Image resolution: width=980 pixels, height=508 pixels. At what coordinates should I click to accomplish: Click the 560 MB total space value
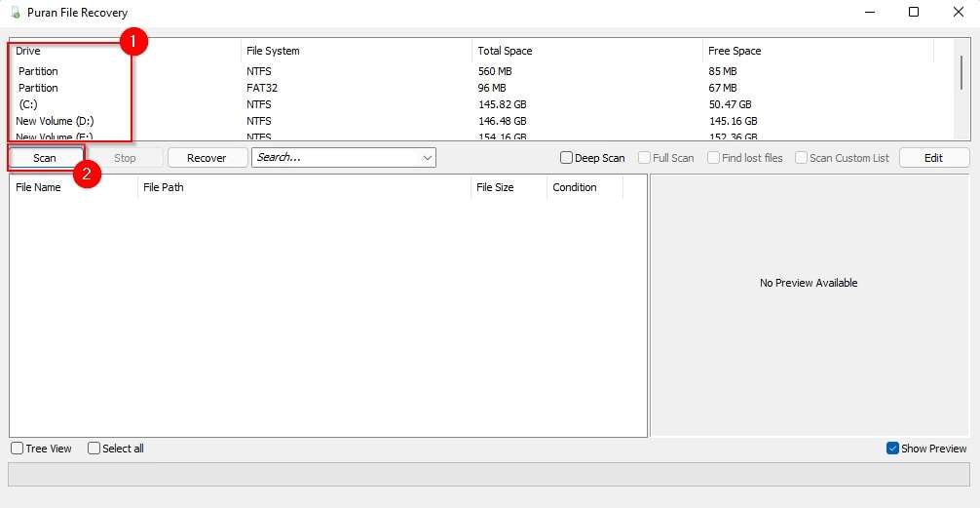495,71
